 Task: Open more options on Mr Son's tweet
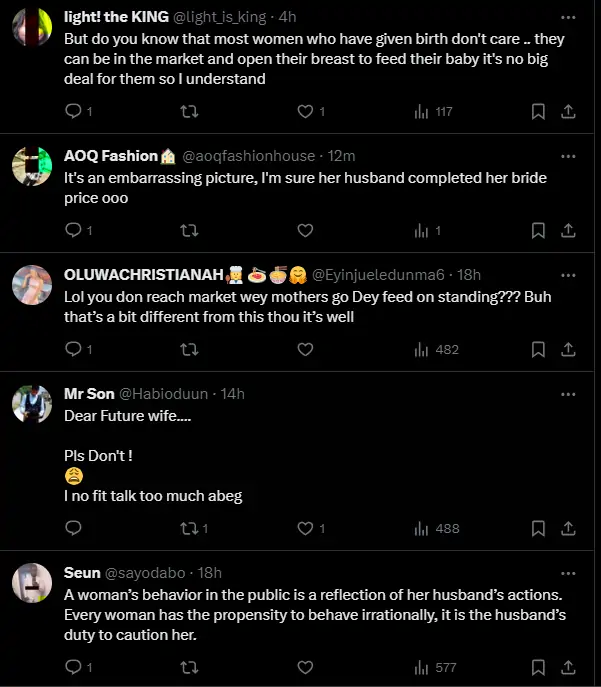567,394
